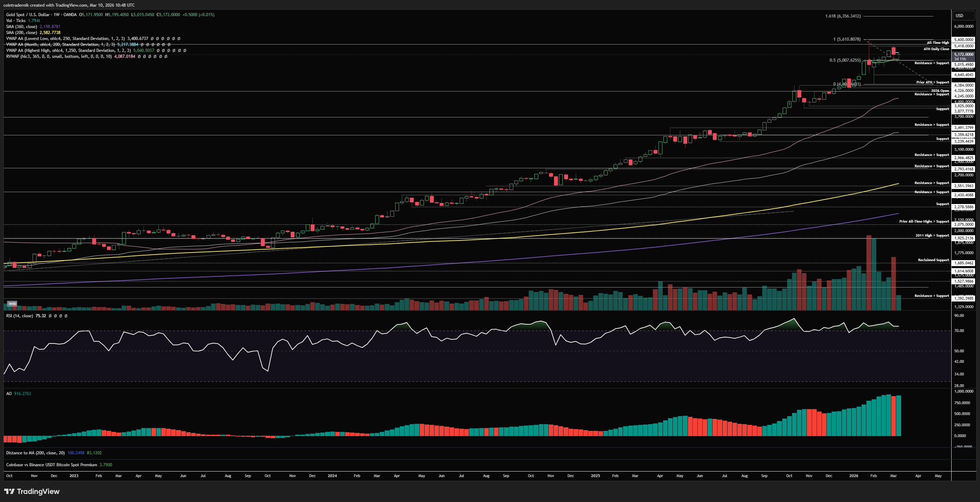
Task: Click the VWAP AA Highest High indicator legend
Action: point(68,50)
